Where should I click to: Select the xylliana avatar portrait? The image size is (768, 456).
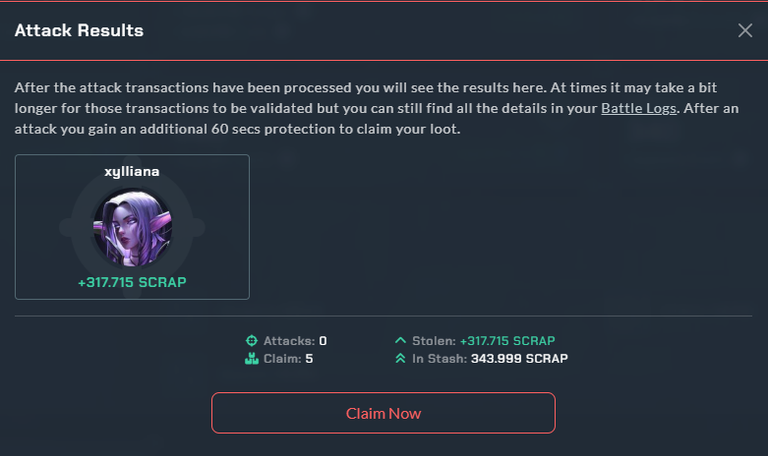132,228
